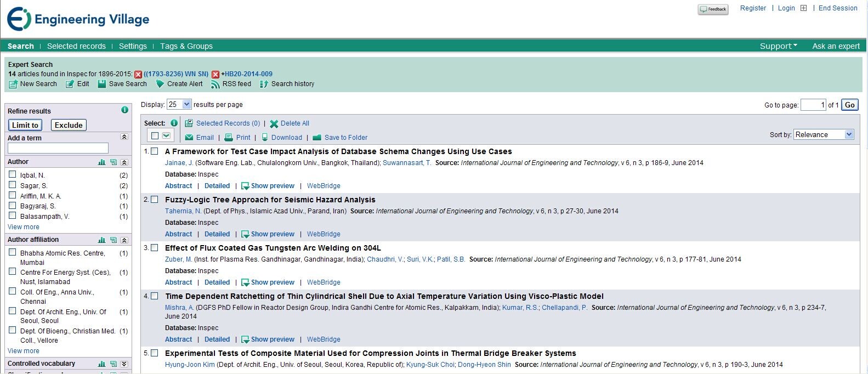The width and height of the screenshot is (868, 374).
Task: Open the results per page dropdown
Action: pyautogui.click(x=179, y=104)
